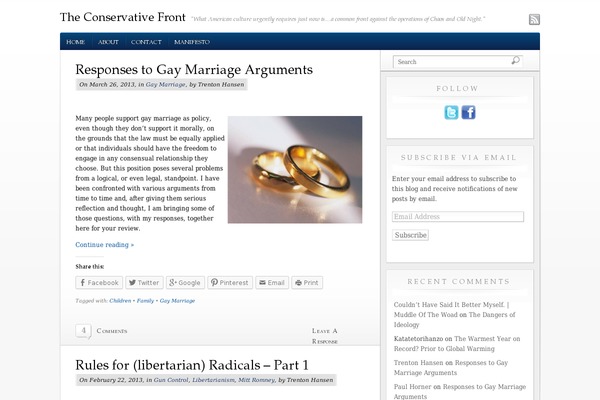Viewport: 600px width, 400px height.
Task: Open the Gay Marriage tag link
Action: [x=177, y=301]
